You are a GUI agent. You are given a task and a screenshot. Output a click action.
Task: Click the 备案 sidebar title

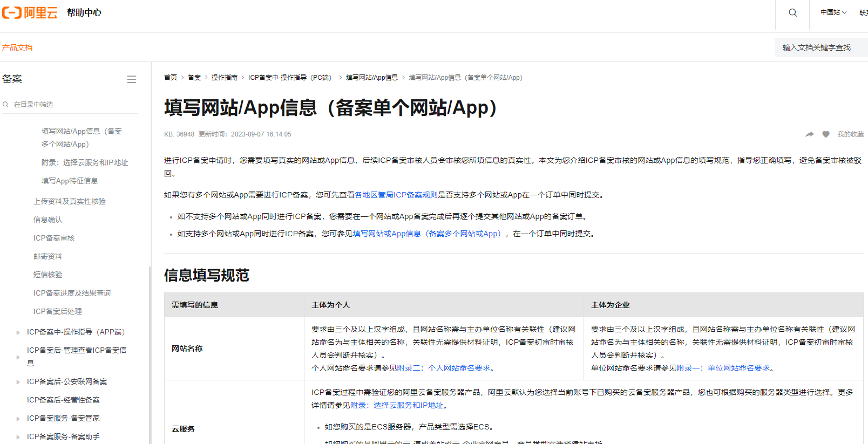tap(12, 79)
